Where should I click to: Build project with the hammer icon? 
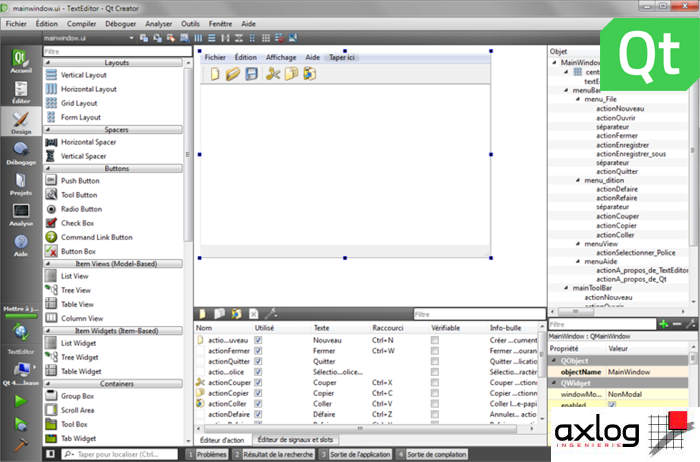click(21, 444)
